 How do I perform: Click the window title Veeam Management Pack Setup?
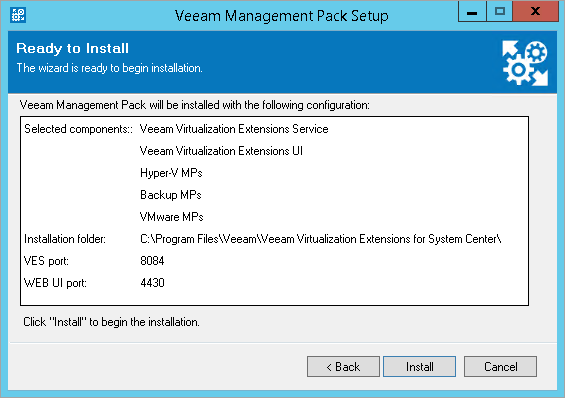(281, 16)
